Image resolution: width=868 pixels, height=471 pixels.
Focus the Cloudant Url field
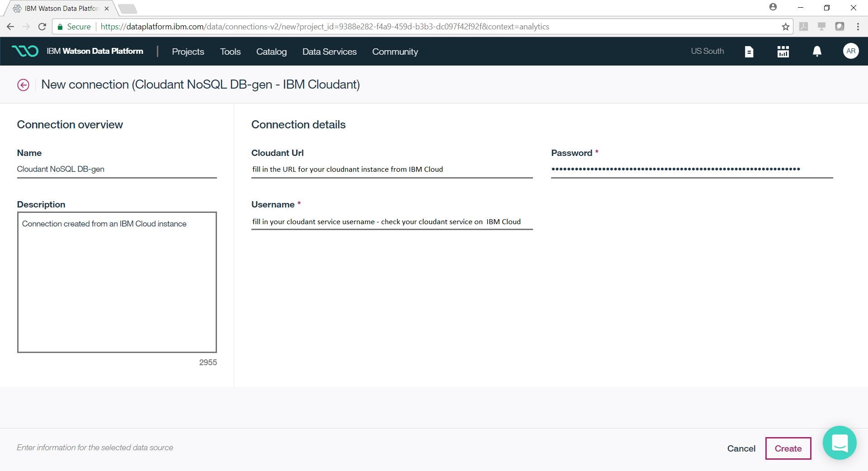click(392, 169)
